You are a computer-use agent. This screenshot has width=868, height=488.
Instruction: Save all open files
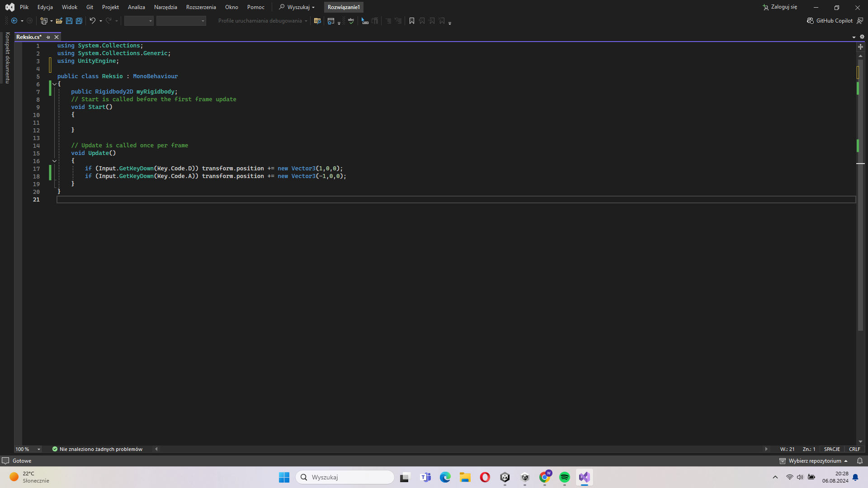coord(79,21)
